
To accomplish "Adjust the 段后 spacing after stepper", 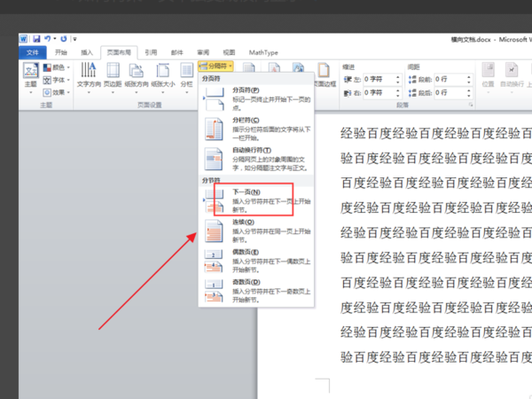I will [x=469, y=92].
